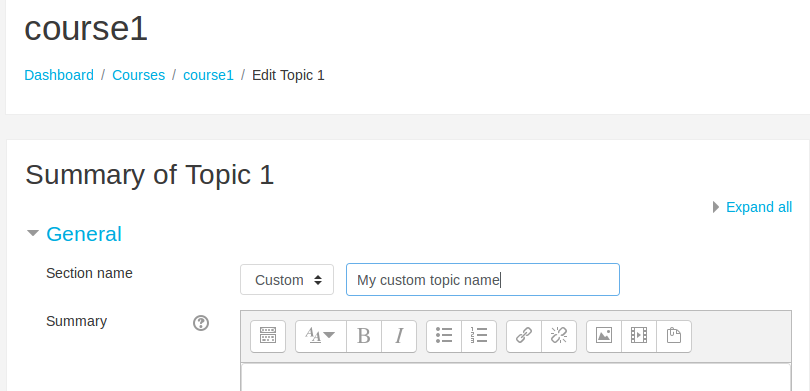Open help for the Summary field
Viewport: 810px width, 391px height.
(x=201, y=323)
